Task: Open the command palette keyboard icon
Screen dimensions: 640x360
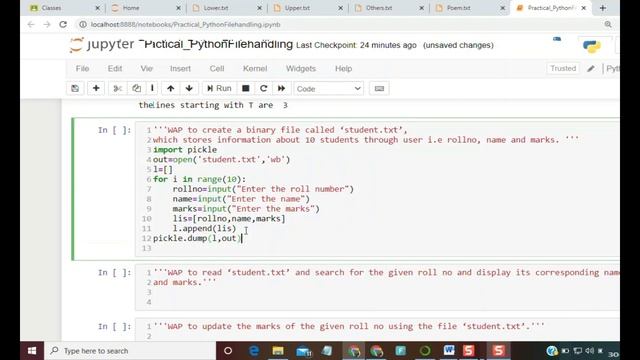Action: tap(379, 89)
